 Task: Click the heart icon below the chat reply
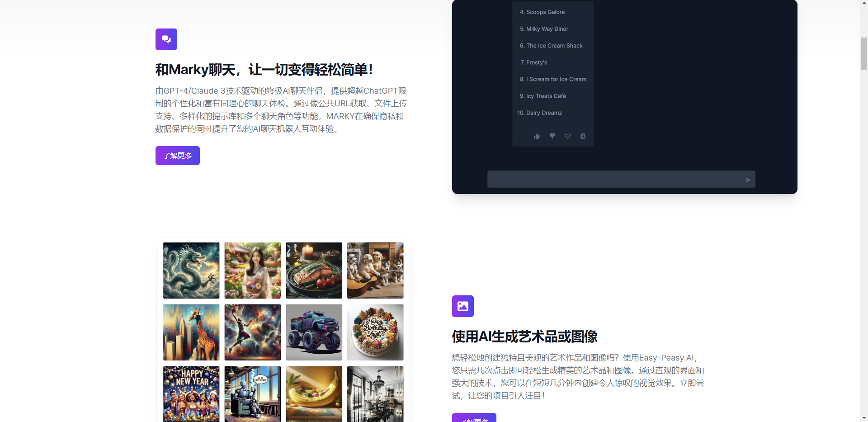[567, 136]
